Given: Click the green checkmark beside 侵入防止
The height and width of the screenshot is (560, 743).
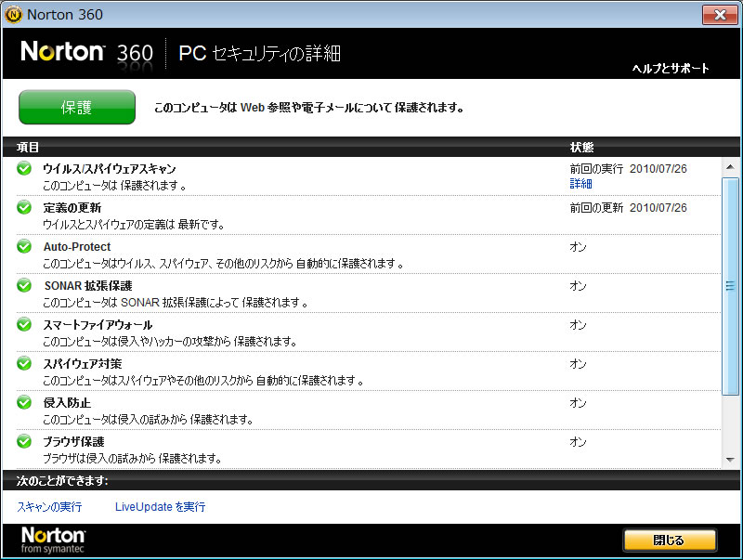Looking at the screenshot, I should coord(24,402).
